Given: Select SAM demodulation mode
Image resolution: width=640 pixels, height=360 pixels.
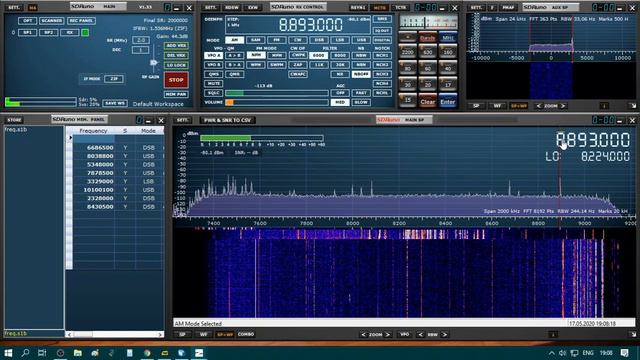Looking at the screenshot, I should click(256, 40).
